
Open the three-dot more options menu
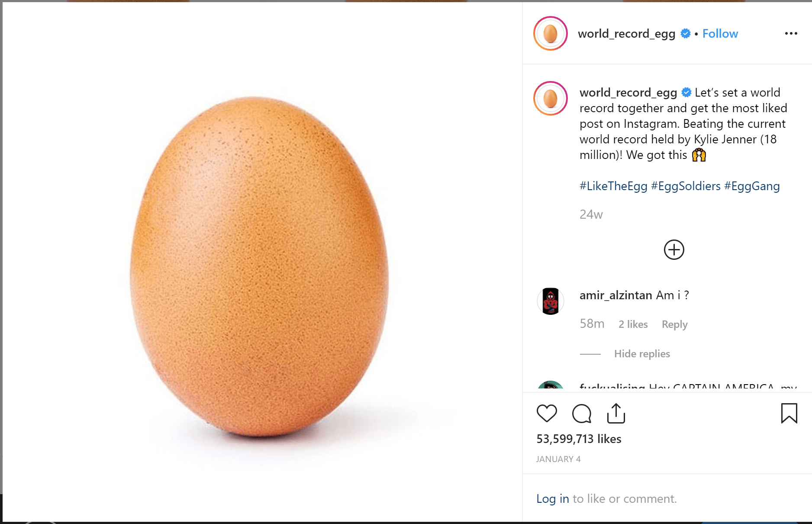[791, 33]
